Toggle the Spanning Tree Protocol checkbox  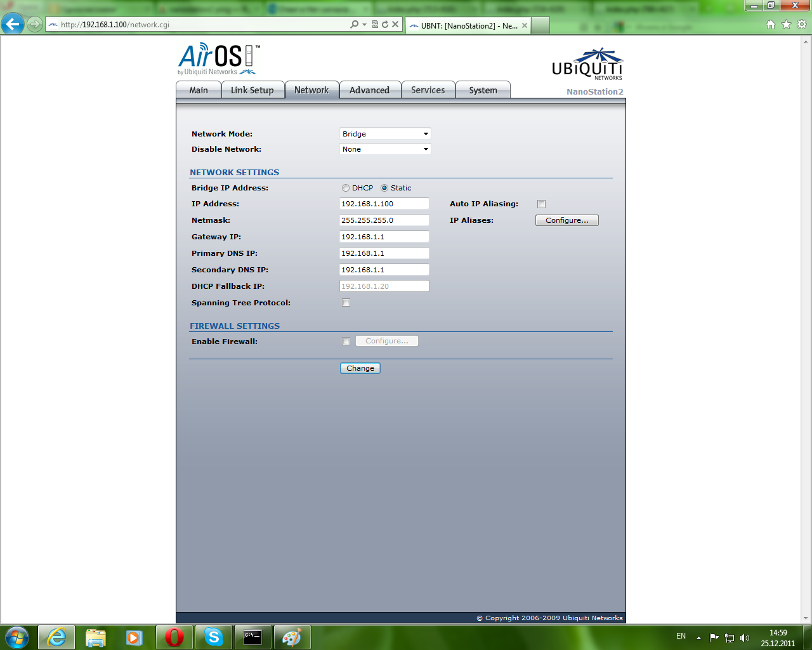[346, 302]
